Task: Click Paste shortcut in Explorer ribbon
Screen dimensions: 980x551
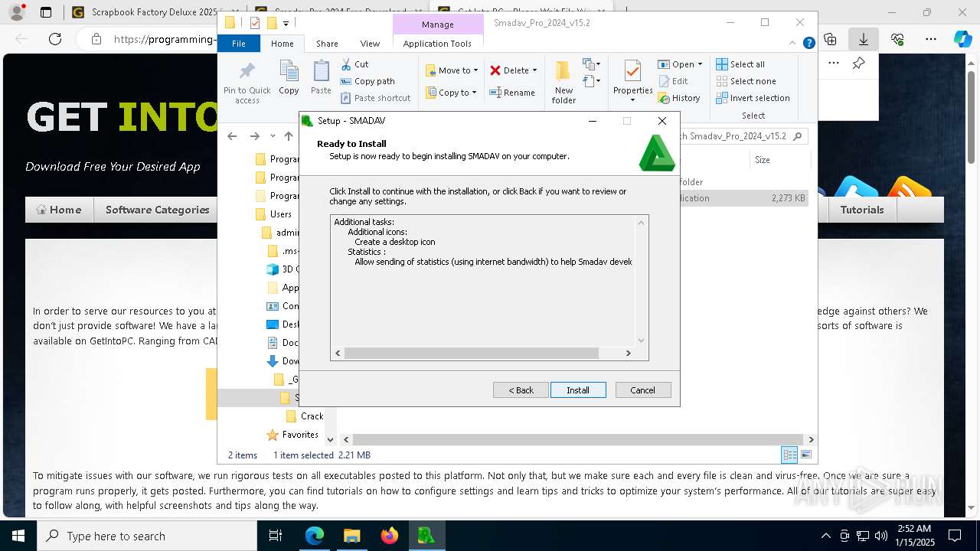Action: point(376,98)
